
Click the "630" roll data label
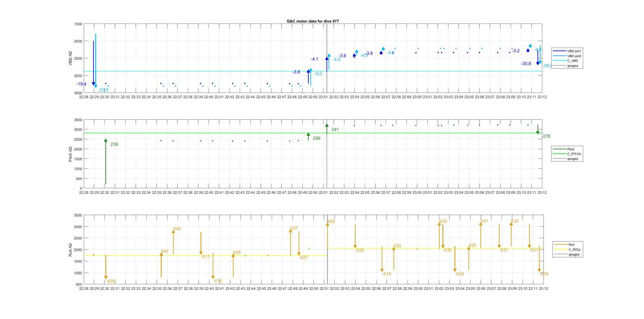(x=397, y=246)
